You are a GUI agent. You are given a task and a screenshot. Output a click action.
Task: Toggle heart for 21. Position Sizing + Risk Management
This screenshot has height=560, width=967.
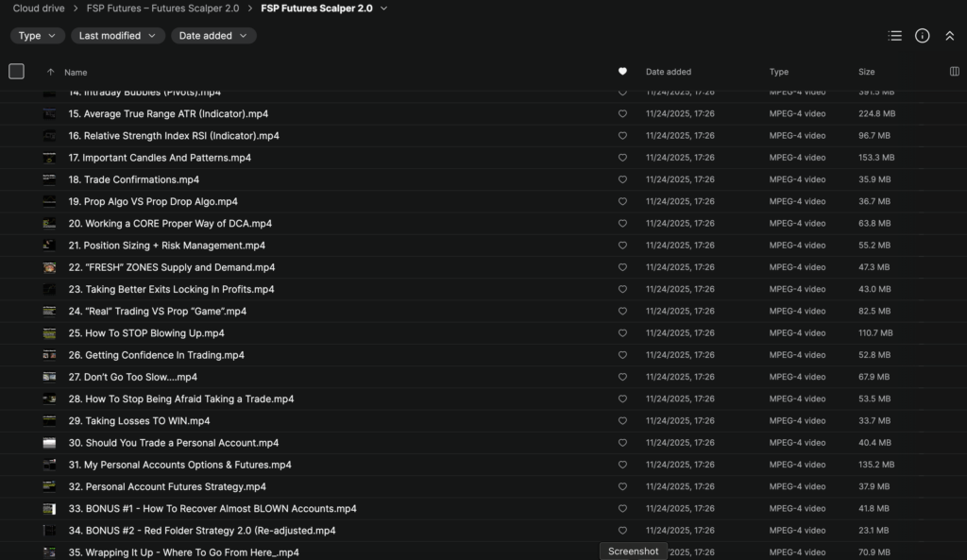[x=622, y=246]
